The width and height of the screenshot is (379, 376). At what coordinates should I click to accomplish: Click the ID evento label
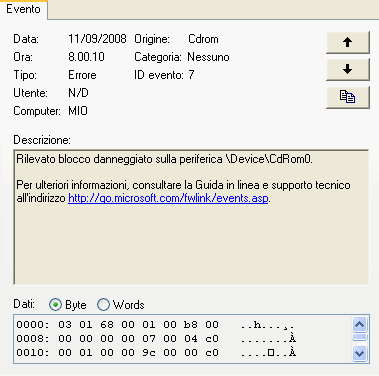tap(159, 75)
